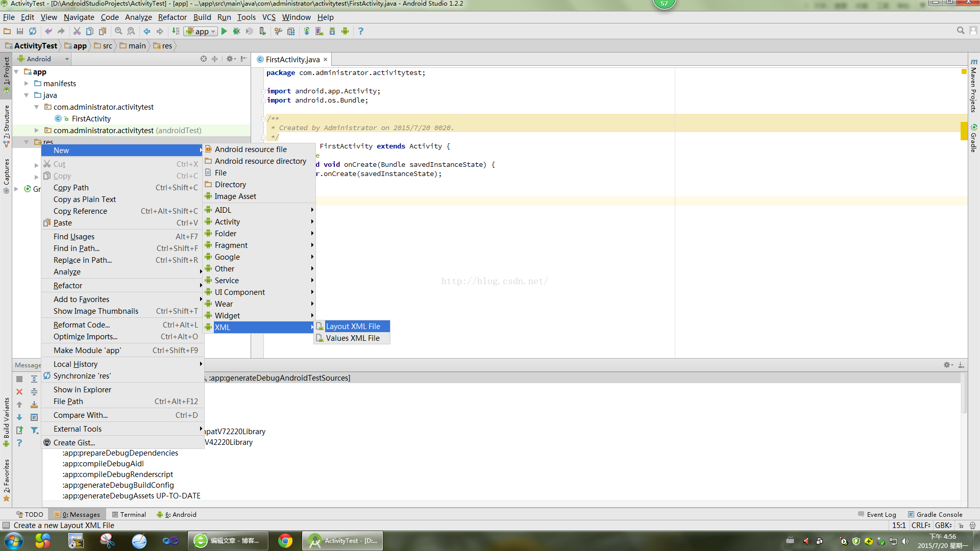Open the Android view dropdown
The width and height of the screenshot is (980, 551).
[x=43, y=59]
